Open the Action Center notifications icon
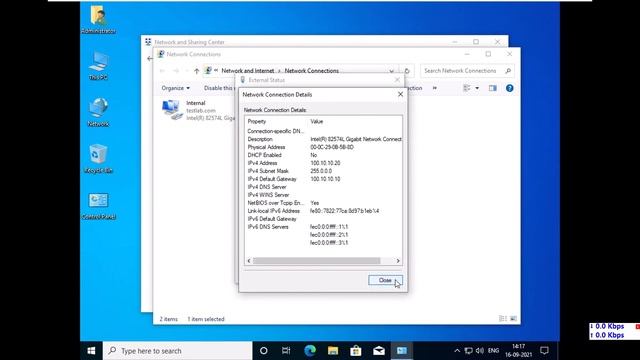The width and height of the screenshot is (640, 360). point(544,351)
